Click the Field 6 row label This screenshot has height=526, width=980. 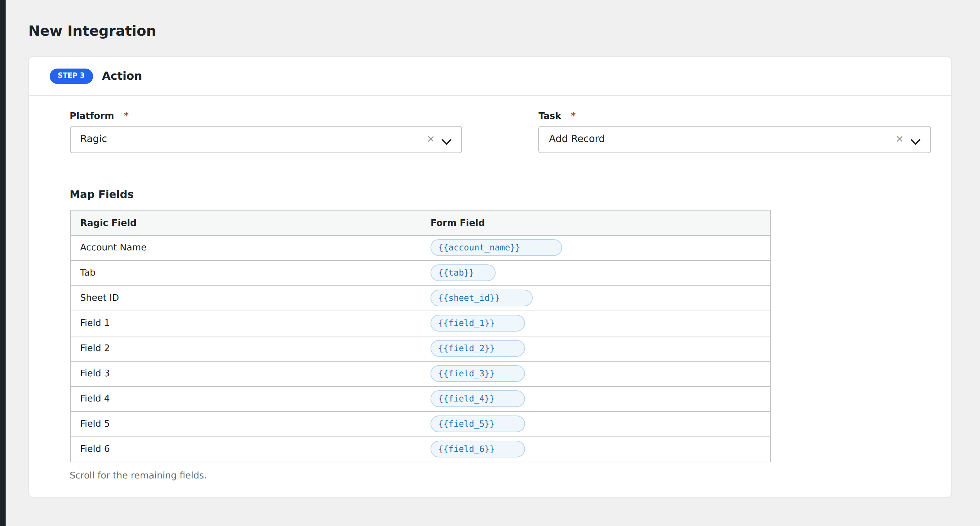coord(95,448)
